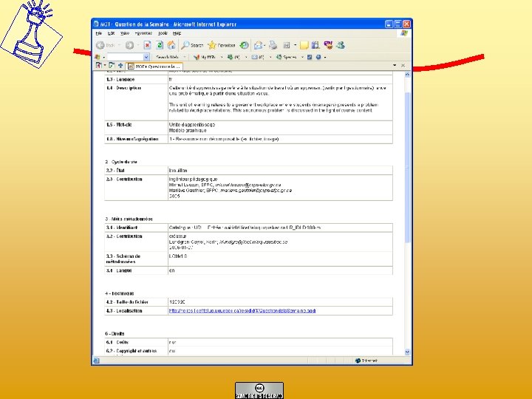Click the purple icon left of Messenger
Viewport: 532px width, 399px height.
(328, 45)
